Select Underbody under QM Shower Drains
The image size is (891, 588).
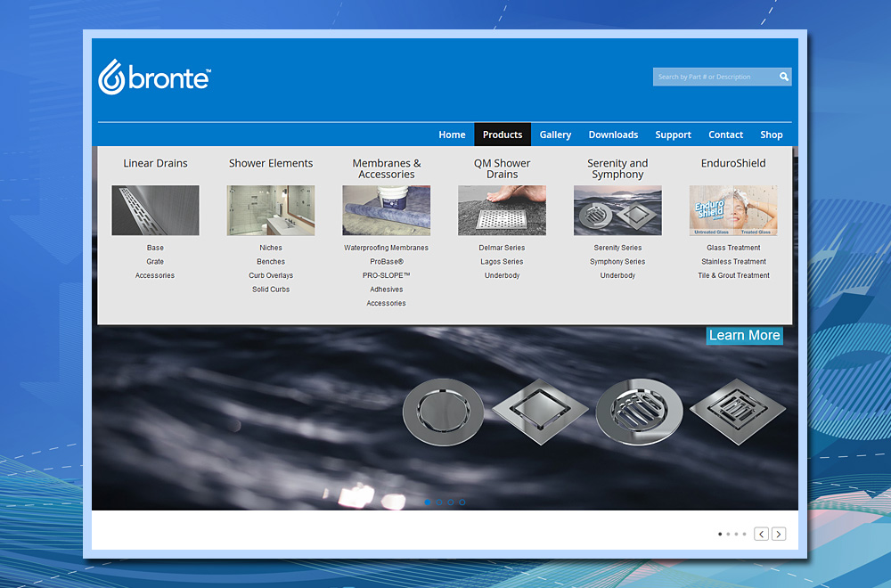click(x=502, y=275)
